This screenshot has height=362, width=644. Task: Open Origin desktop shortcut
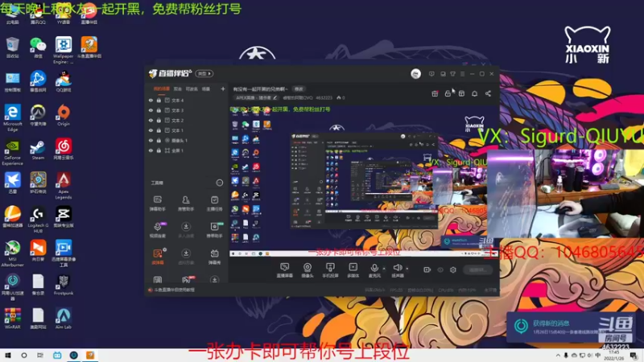[64, 115]
